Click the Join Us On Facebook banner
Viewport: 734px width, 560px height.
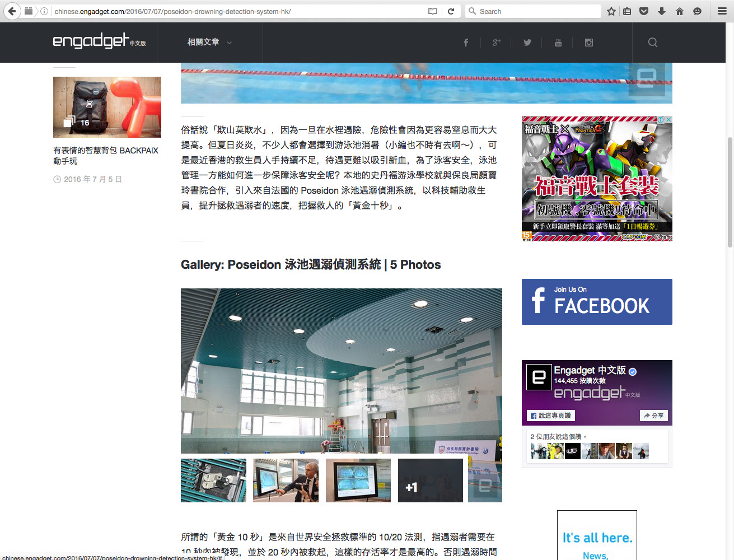point(597,302)
